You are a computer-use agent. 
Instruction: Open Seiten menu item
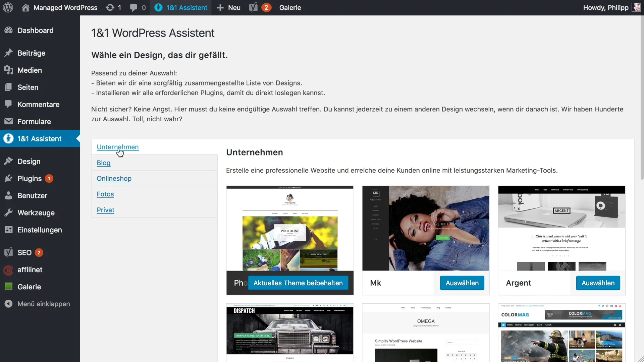(28, 87)
